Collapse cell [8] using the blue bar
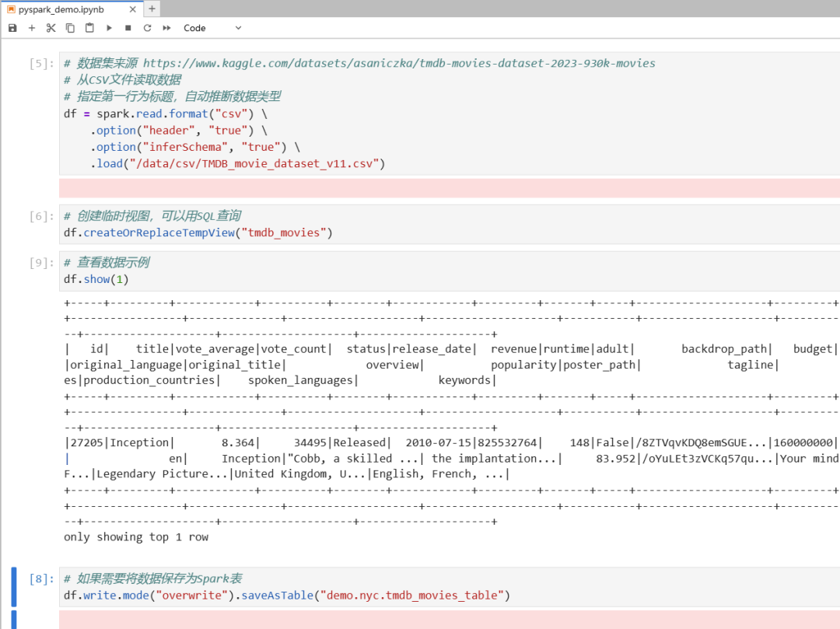Viewport: 840px width, 629px height. (14, 587)
